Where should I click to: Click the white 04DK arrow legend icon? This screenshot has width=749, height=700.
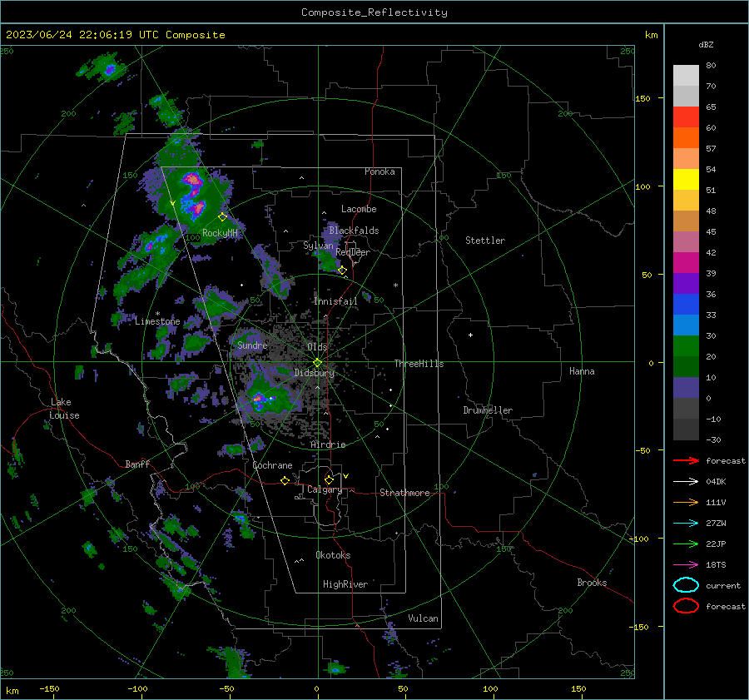pyautogui.click(x=686, y=481)
